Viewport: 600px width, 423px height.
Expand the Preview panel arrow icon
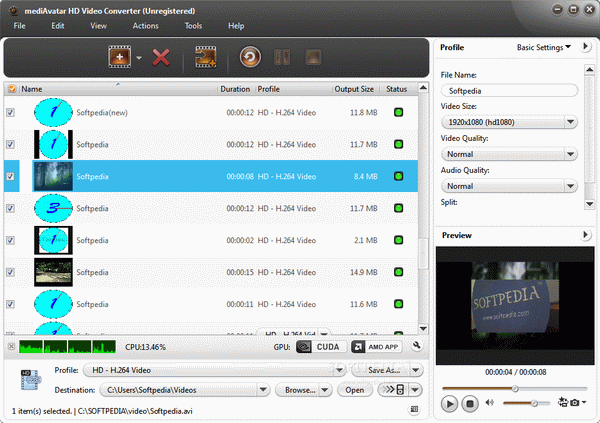tap(585, 235)
